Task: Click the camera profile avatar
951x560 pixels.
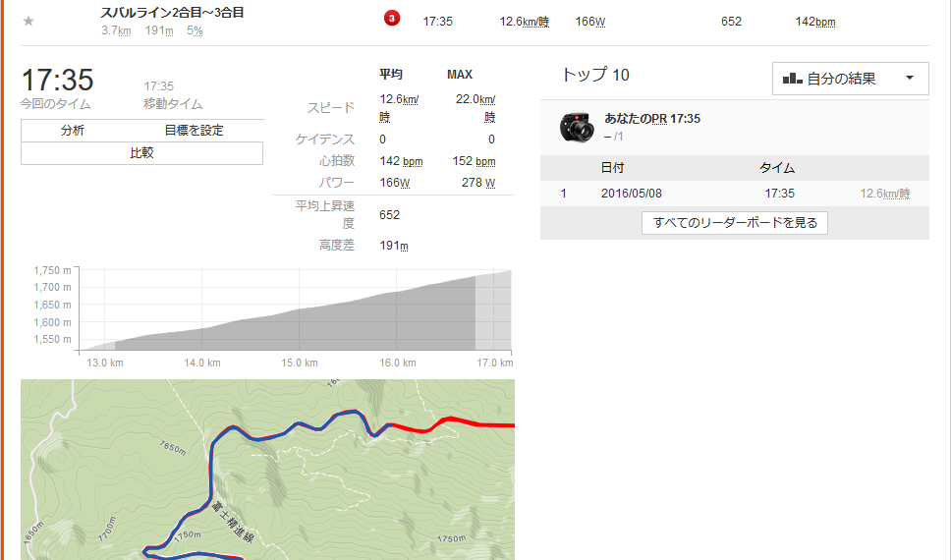Action: [x=576, y=127]
